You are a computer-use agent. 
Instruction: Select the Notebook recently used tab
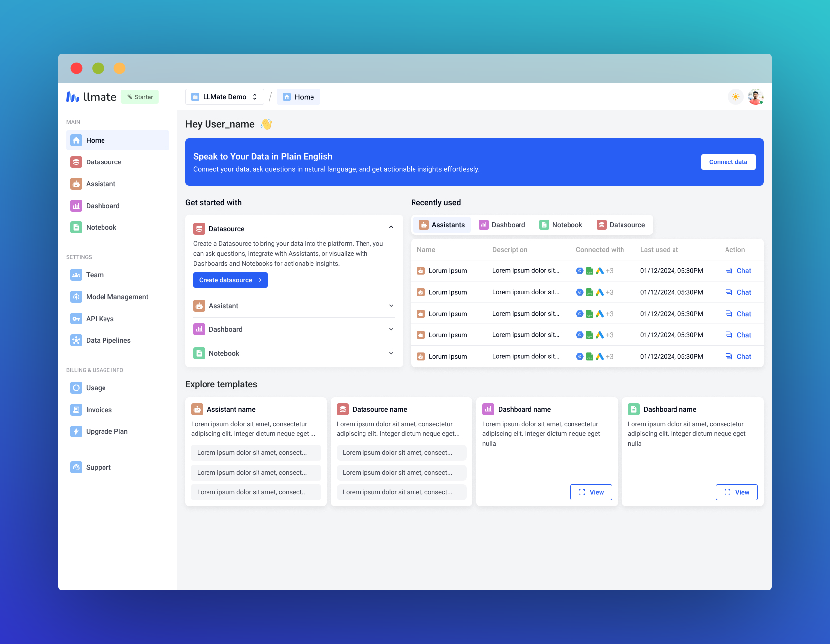[x=561, y=225]
